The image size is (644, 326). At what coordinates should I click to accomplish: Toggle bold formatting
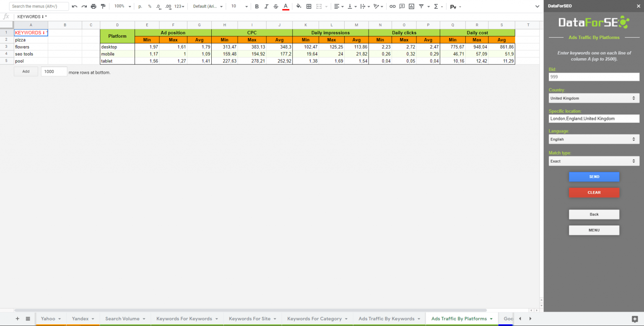[x=256, y=6]
